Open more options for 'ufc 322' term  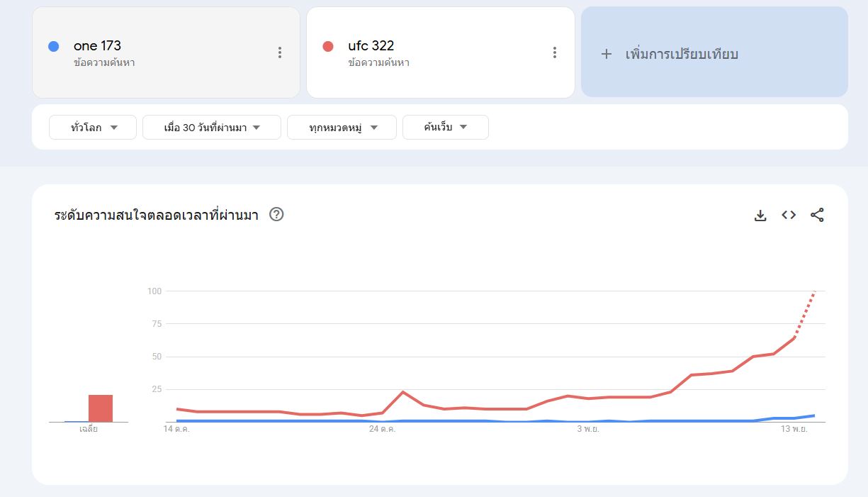[554, 52]
